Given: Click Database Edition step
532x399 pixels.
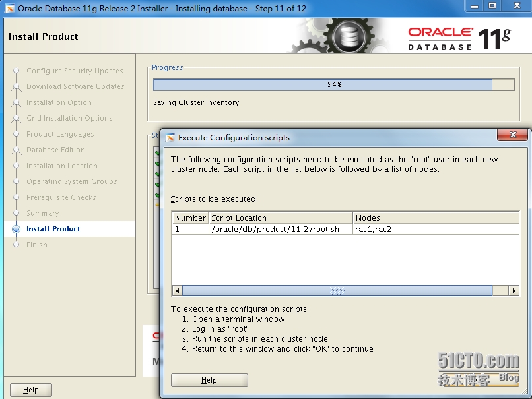Looking at the screenshot, I should coord(55,150).
